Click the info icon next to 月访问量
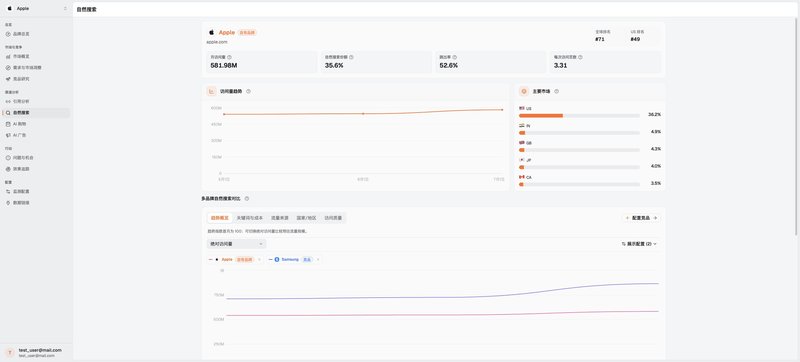This screenshot has width=800, height=362. point(229,57)
